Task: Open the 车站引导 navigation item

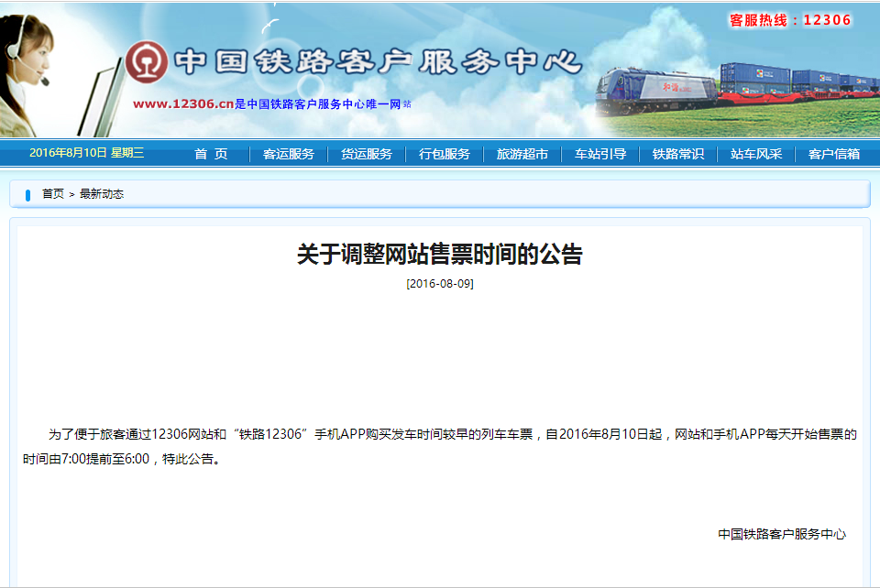Action: pos(600,154)
